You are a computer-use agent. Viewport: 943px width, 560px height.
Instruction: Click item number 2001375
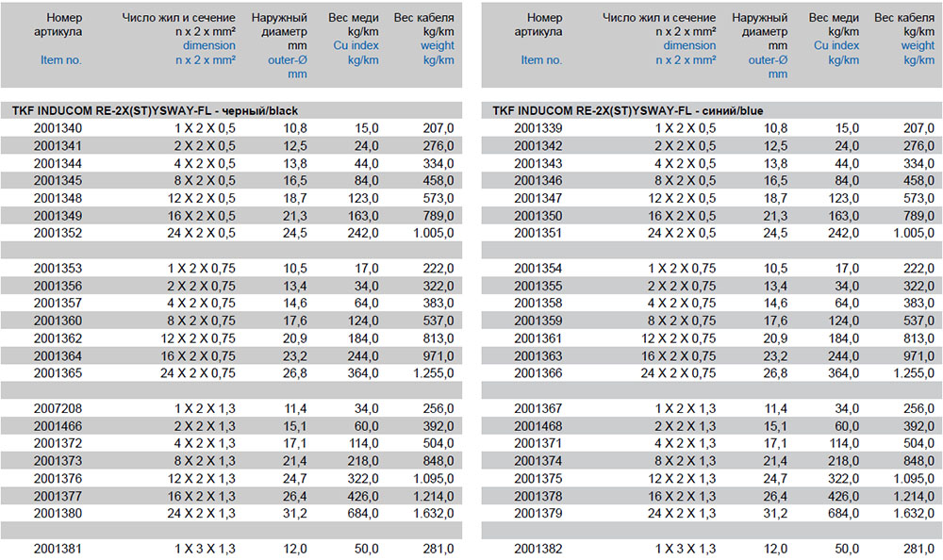538,478
